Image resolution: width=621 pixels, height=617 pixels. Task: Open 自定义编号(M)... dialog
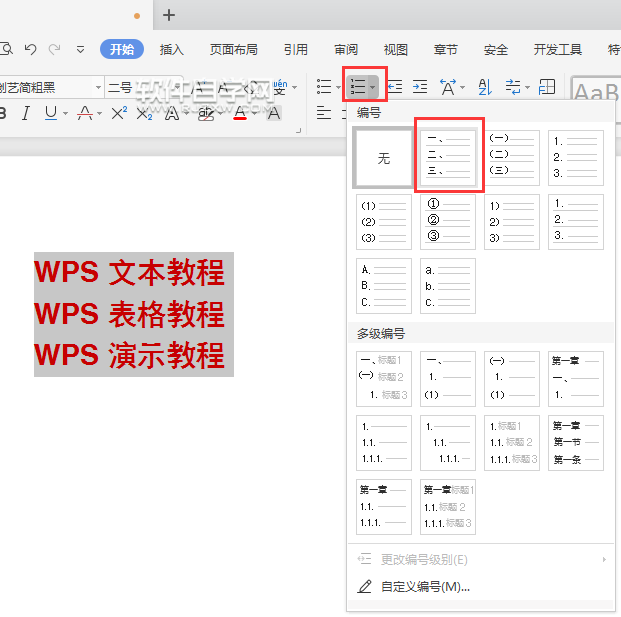point(481,587)
